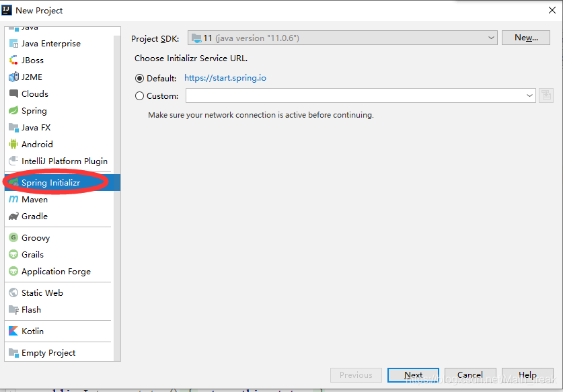
Task: Click the JBoss label text
Action: (32, 61)
